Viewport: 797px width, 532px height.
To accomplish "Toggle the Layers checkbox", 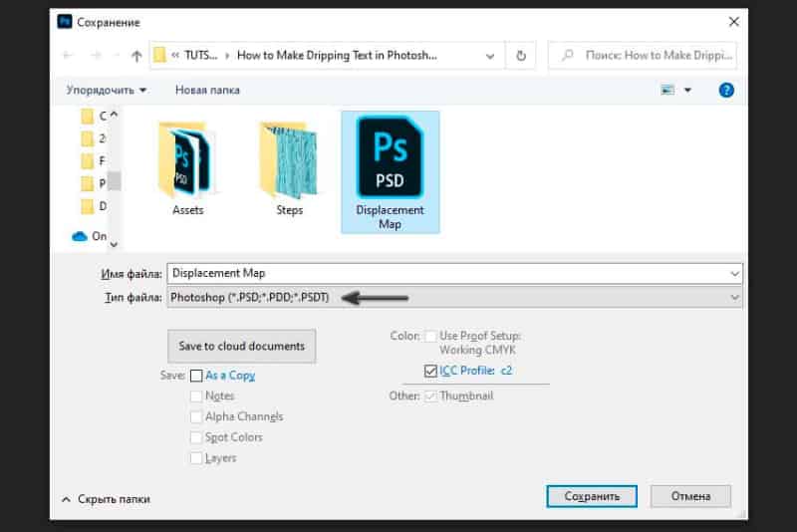I will click(x=196, y=458).
